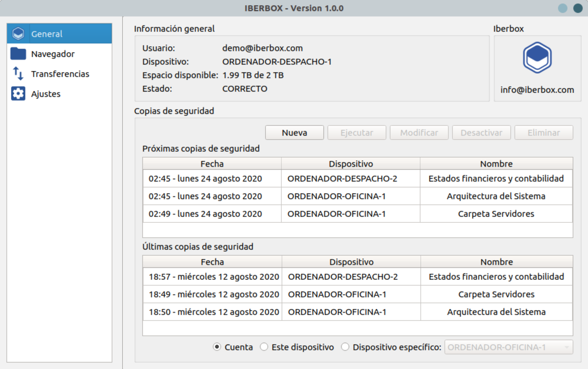Open the Ajustes section
The width and height of the screenshot is (588, 369).
(x=46, y=94)
